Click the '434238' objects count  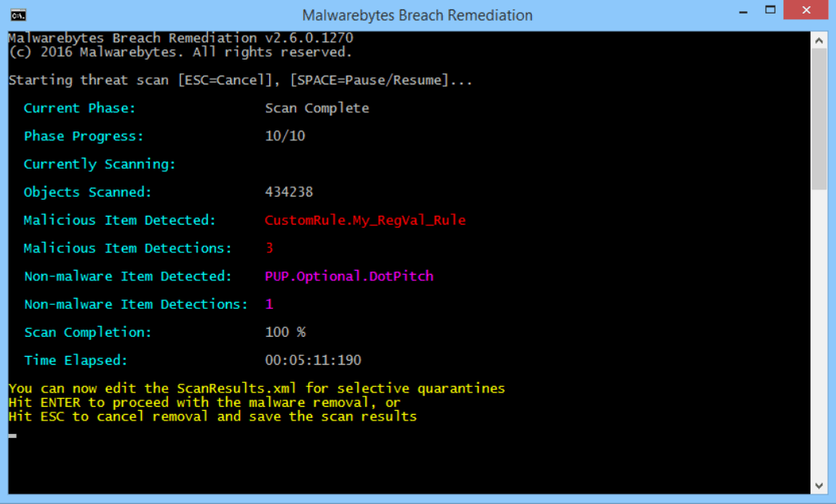pyautogui.click(x=288, y=192)
